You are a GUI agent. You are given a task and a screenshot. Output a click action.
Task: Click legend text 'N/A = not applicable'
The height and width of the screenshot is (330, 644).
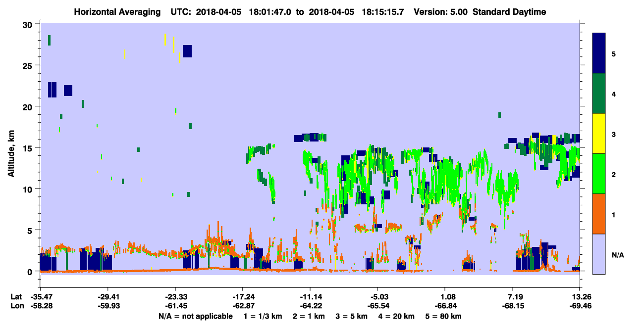click(x=195, y=316)
